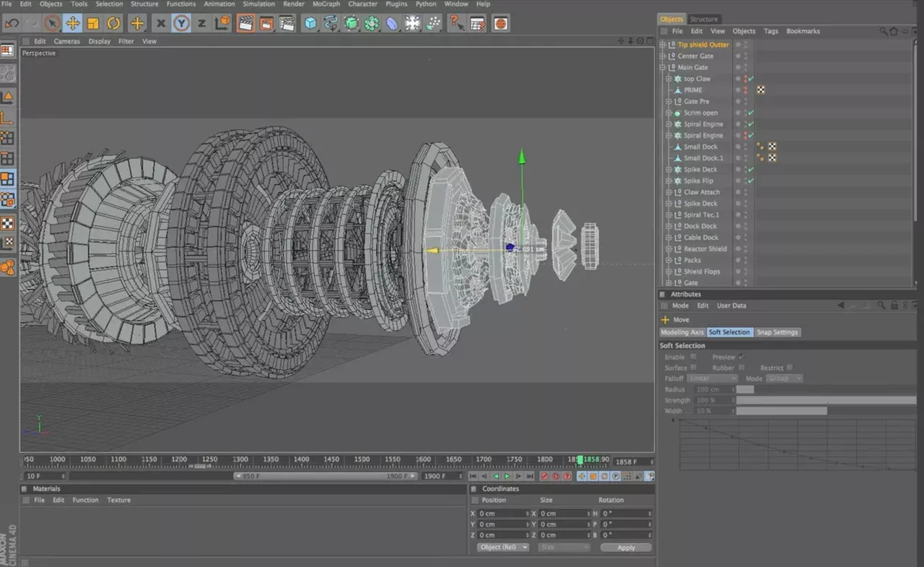Click the Undo arrow icon
The image size is (924, 567).
point(12,23)
